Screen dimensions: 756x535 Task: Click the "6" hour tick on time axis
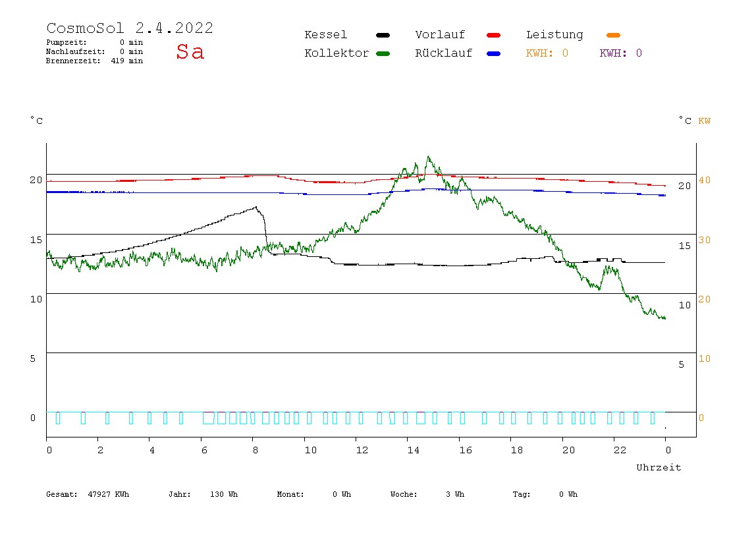tap(204, 450)
